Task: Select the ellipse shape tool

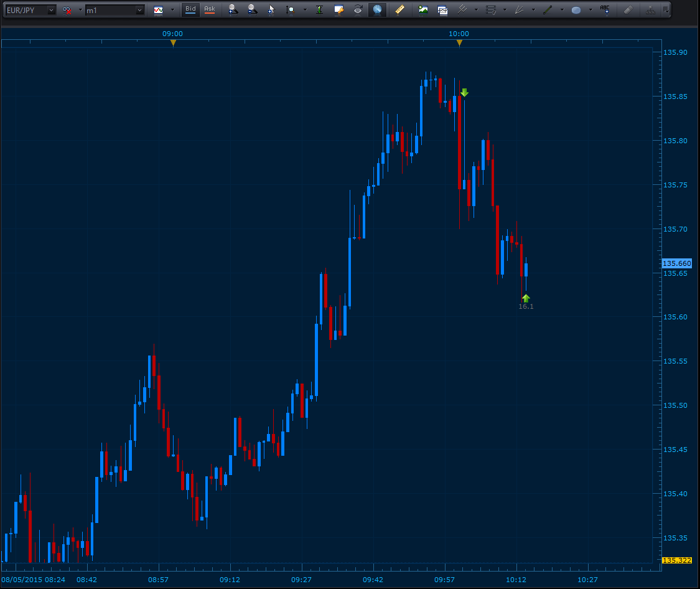Action: [x=576, y=10]
